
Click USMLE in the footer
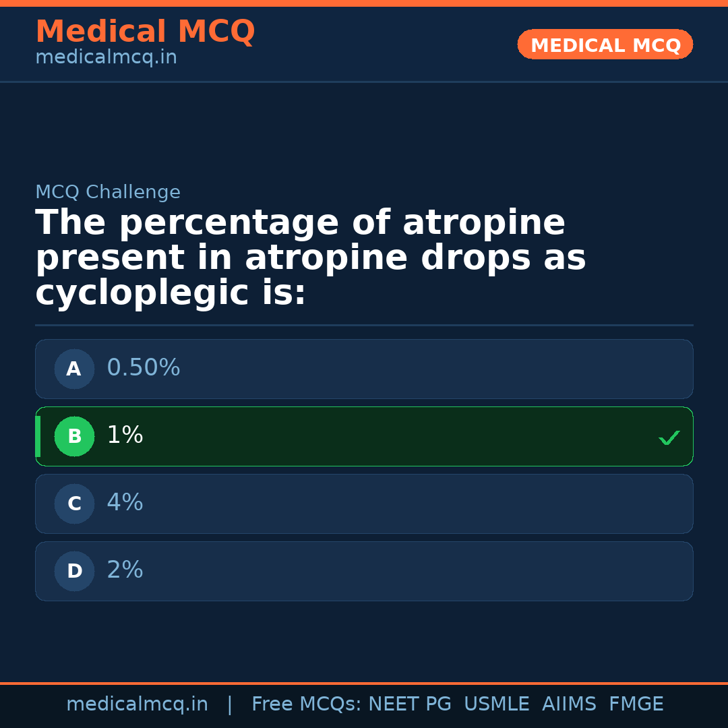coord(496,704)
